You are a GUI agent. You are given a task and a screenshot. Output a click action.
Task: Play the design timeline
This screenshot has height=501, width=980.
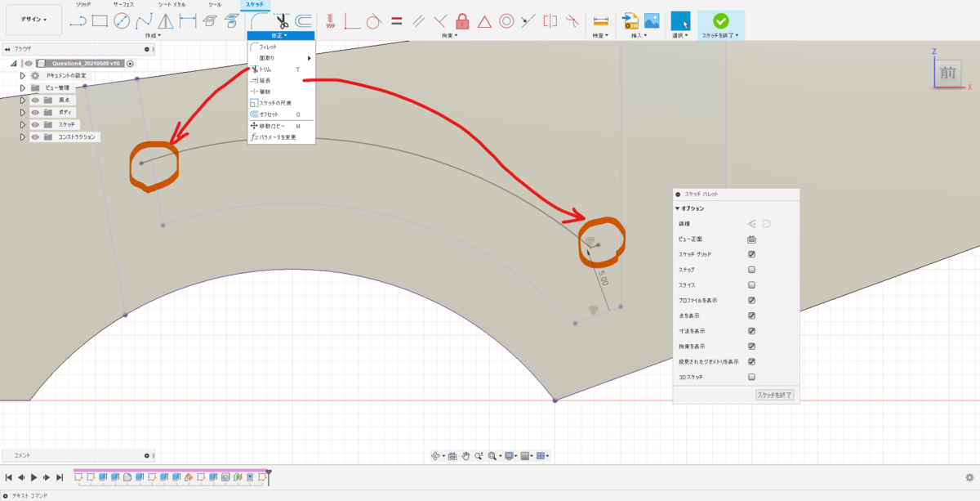coord(34,476)
